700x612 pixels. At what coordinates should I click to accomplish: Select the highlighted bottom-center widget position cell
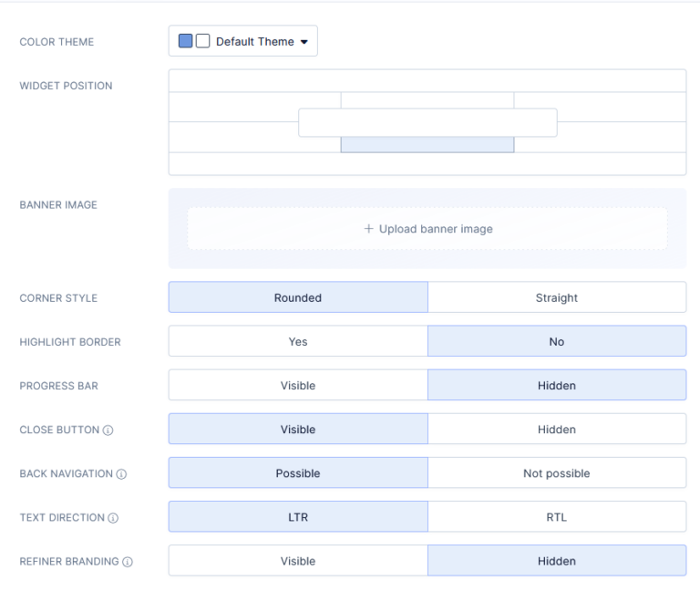click(427, 145)
